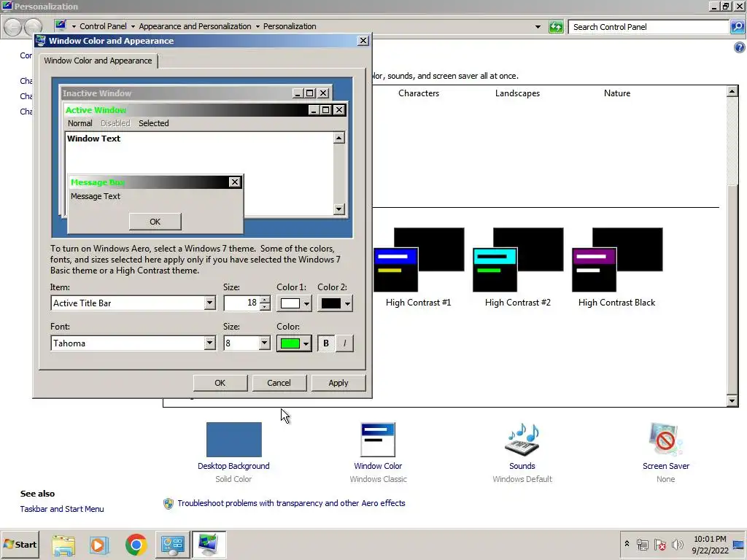Click the themes list scroll down arrow
747x560 pixels.
tap(732, 401)
